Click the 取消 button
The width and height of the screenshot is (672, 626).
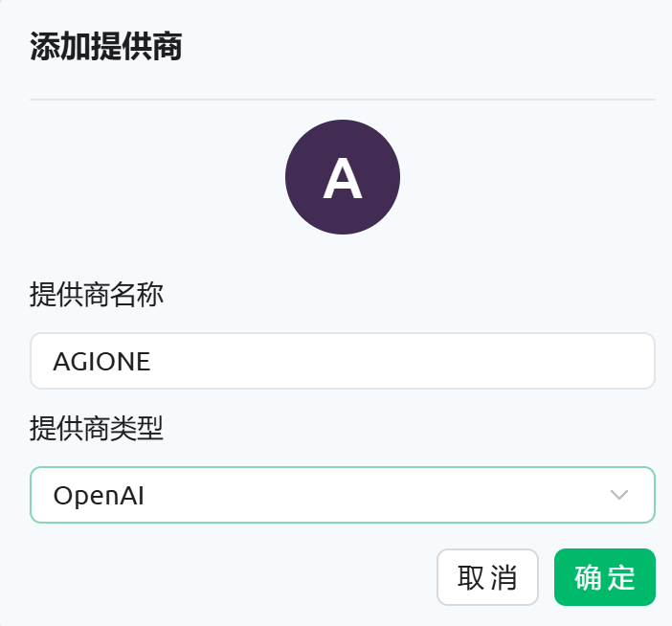(x=487, y=577)
